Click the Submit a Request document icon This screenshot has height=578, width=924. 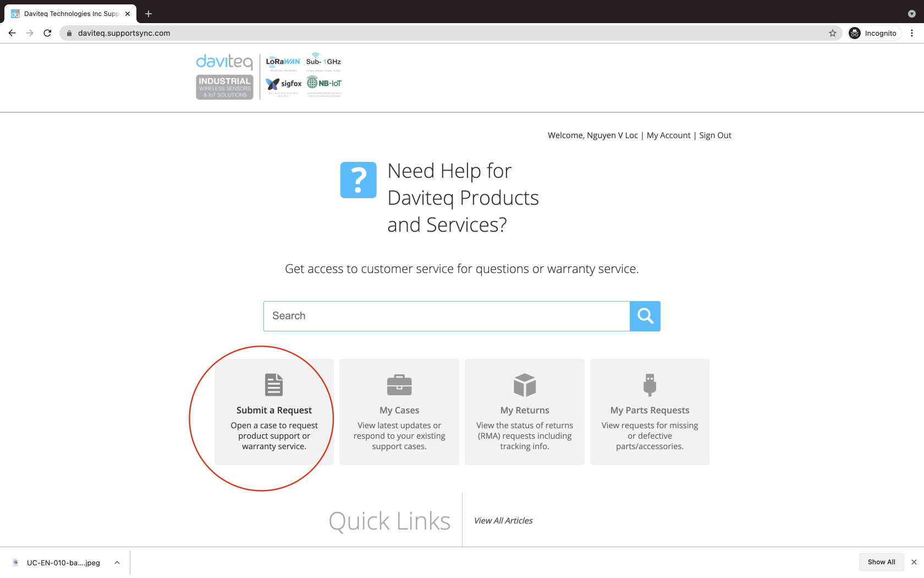coord(274,385)
